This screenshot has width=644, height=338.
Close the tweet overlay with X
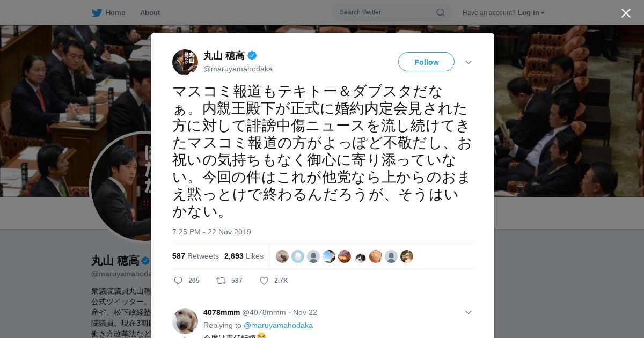[626, 13]
